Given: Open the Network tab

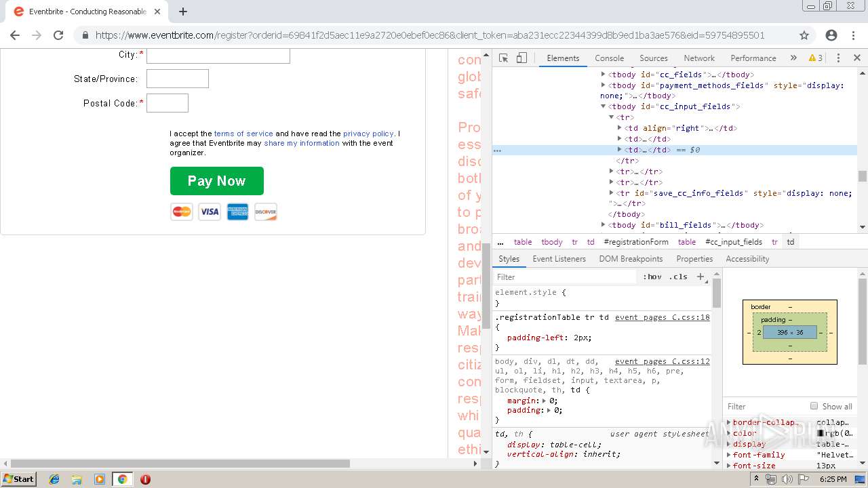Looking at the screenshot, I should (699, 58).
